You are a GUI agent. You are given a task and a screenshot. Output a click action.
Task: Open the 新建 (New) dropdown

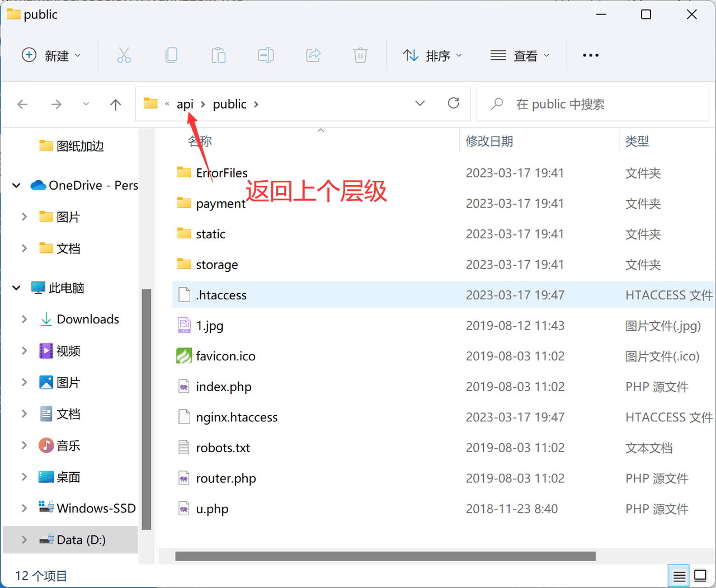click(x=51, y=55)
